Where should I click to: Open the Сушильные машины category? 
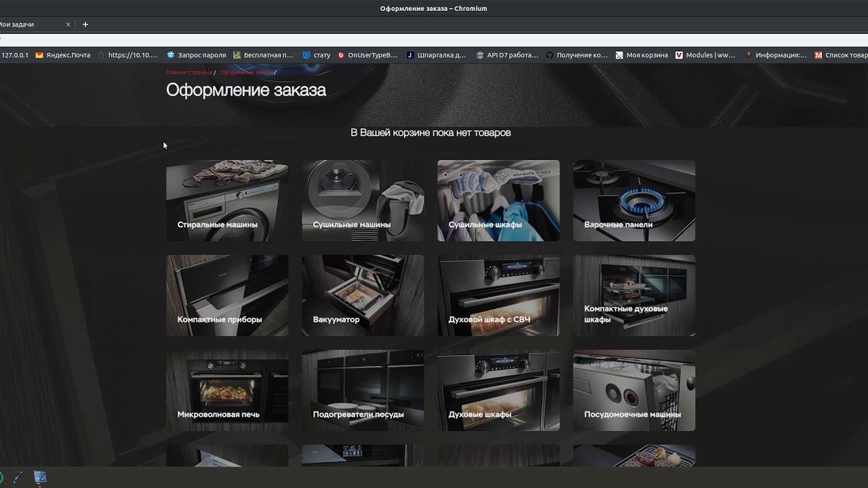[363, 201]
